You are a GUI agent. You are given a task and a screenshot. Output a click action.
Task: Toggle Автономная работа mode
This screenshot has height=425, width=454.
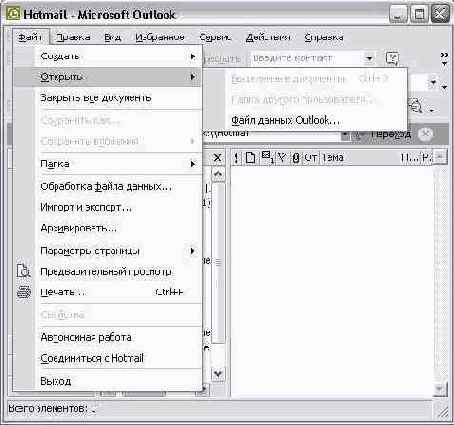click(x=108, y=337)
